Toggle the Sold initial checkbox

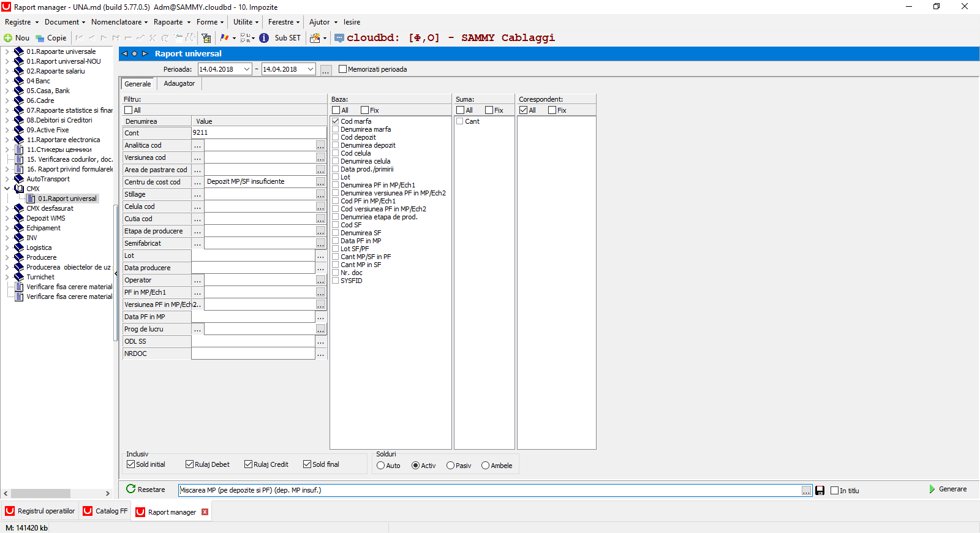pos(130,464)
